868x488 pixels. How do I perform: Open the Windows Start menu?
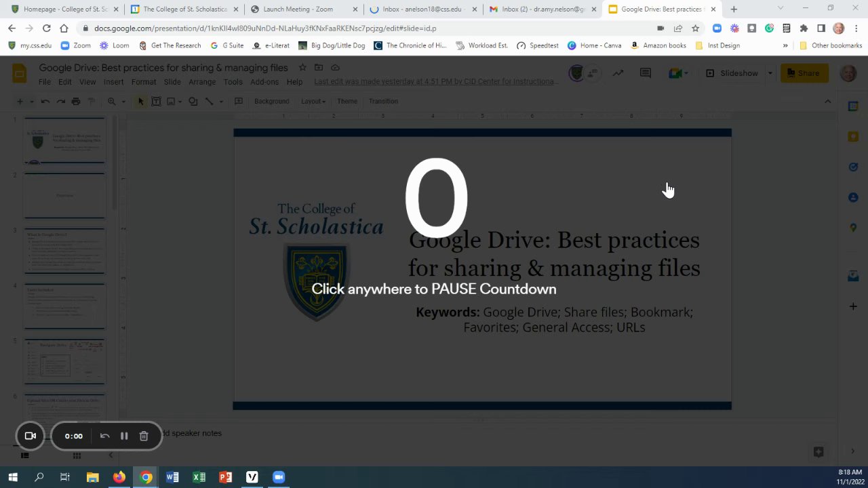(x=13, y=477)
